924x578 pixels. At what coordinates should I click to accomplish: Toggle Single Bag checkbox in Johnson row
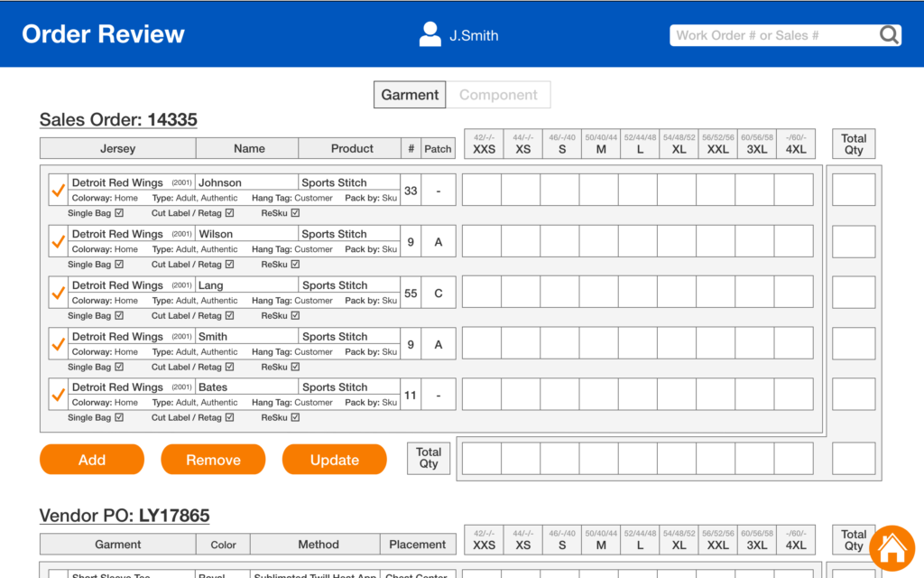tap(119, 214)
